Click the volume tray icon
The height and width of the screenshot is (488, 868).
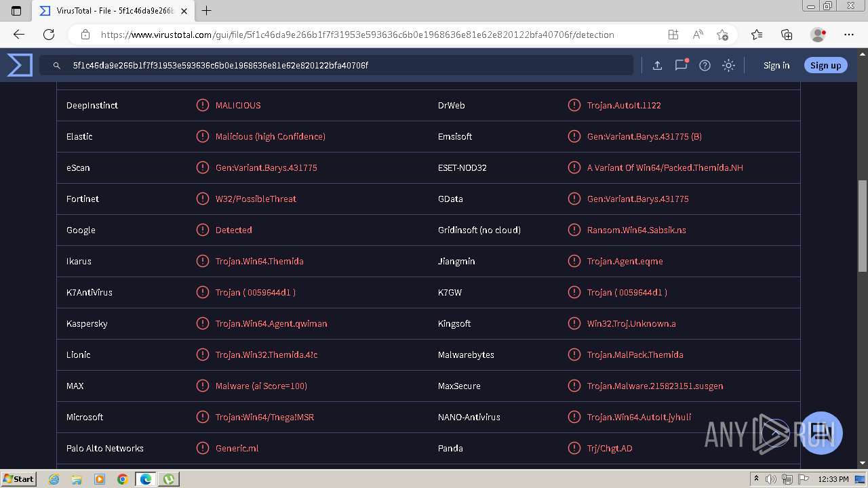(x=771, y=479)
